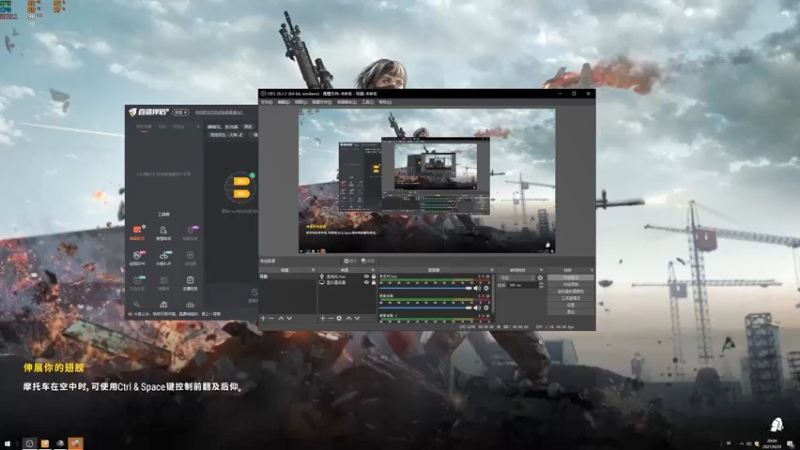Click the cloud-shaped icon in 直播伴侣 toolbox
This screenshot has width=800, height=450.
(190, 305)
